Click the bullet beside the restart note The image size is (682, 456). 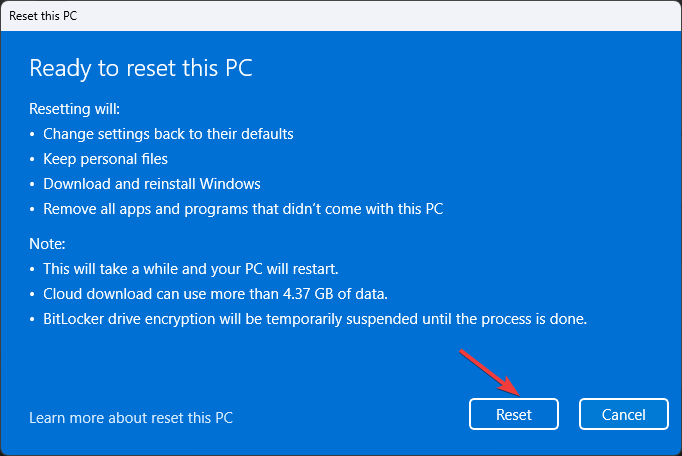(33, 269)
